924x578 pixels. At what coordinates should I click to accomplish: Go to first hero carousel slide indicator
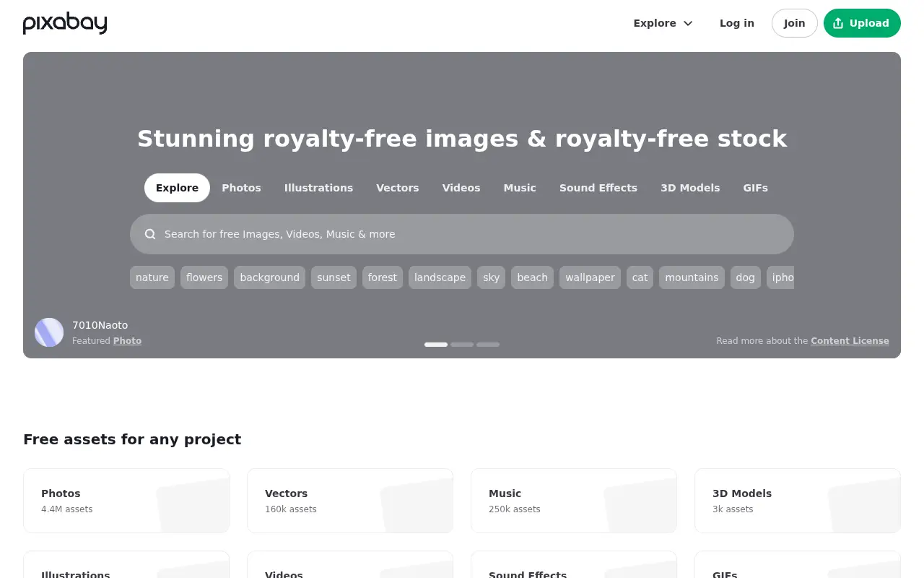[436, 345]
